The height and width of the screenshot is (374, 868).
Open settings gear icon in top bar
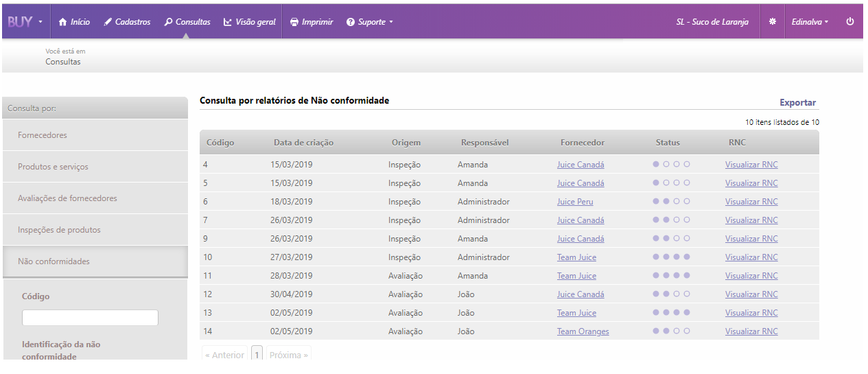[773, 22]
